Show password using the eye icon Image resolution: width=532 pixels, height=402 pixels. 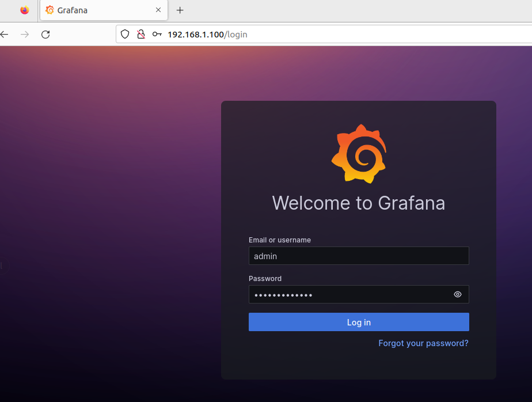click(458, 294)
